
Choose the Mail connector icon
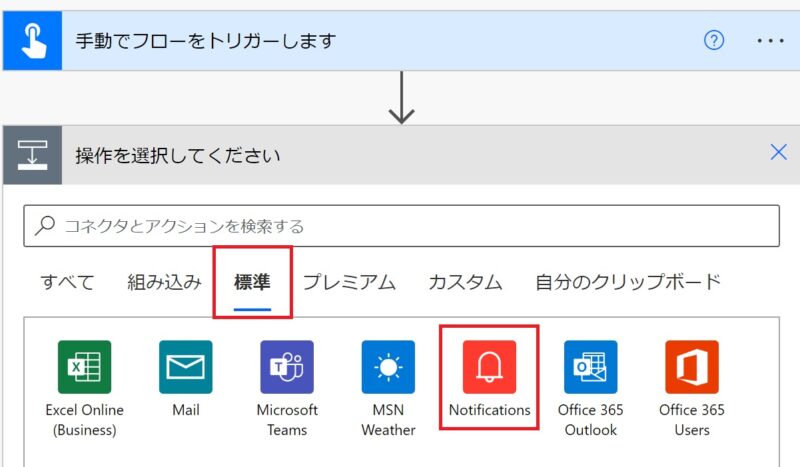185,367
